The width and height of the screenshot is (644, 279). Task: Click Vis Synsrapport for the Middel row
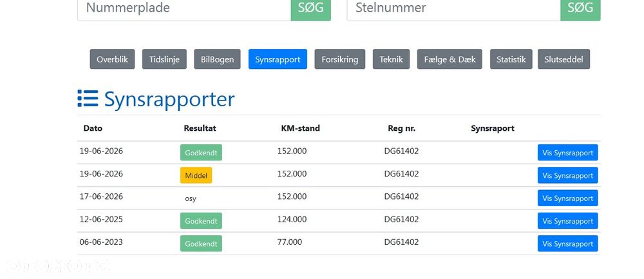(567, 175)
